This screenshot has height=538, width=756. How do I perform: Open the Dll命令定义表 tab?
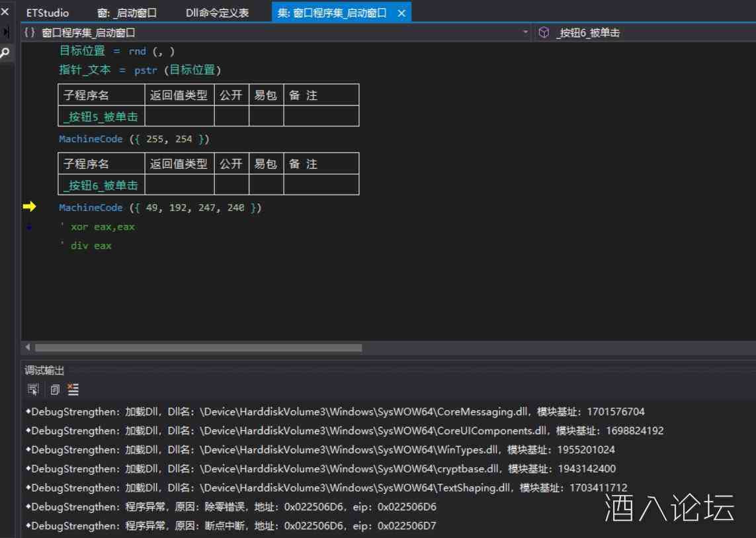click(217, 13)
